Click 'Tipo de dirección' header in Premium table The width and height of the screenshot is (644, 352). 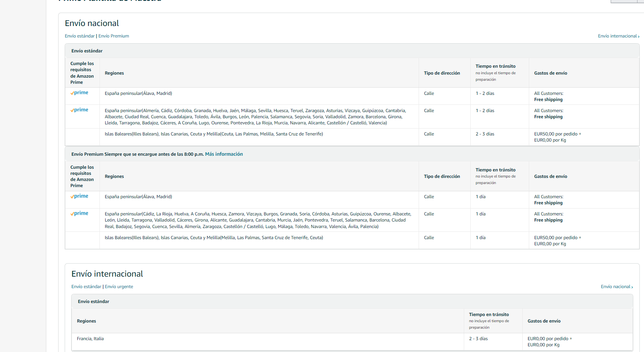(442, 176)
